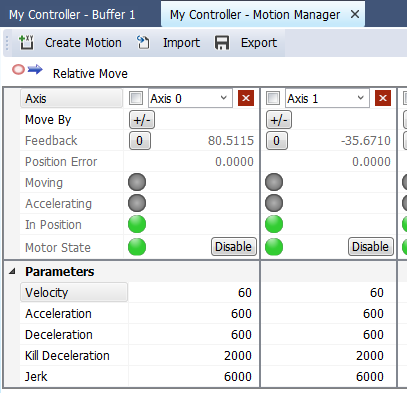Click Export toolbar label
407x393 pixels.
(x=259, y=43)
